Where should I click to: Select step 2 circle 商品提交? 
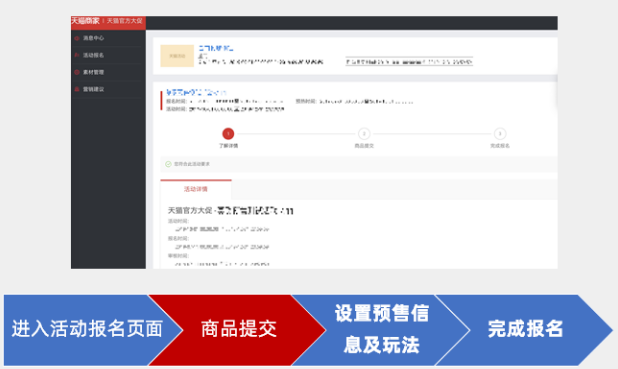point(364,134)
